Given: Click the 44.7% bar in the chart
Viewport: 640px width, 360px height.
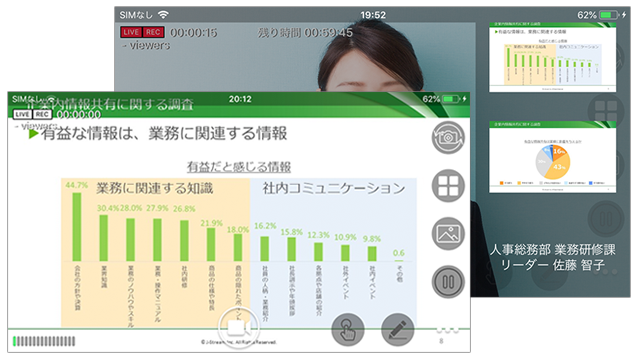Looking at the screenshot, I should click(77, 227).
